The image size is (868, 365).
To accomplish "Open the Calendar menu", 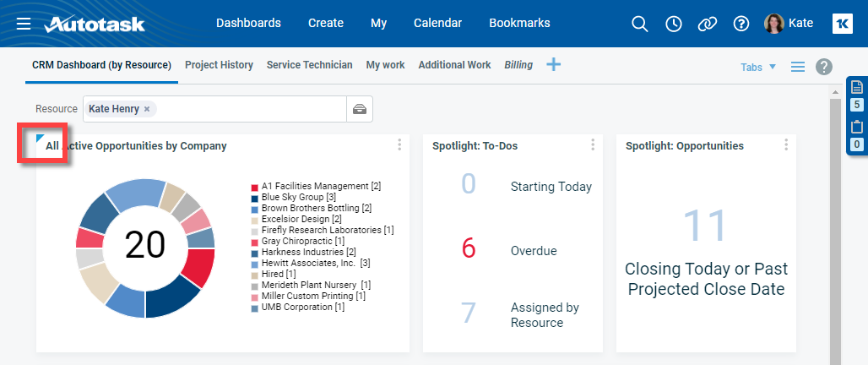I will tap(437, 23).
